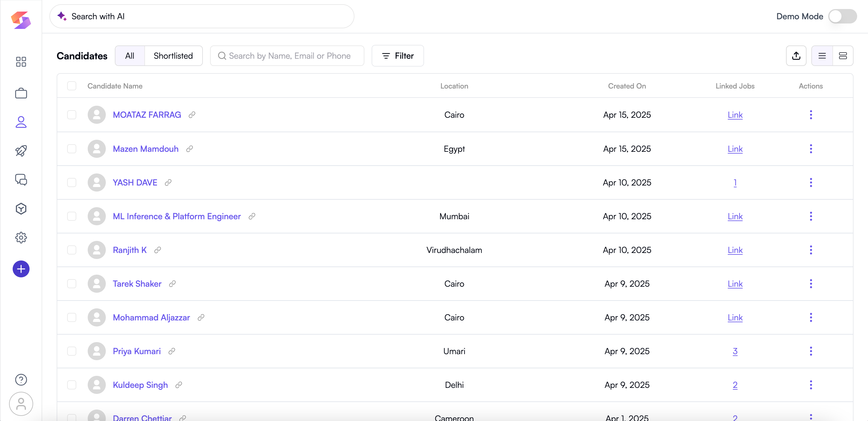Copy link icon next to MOATAZ FARRAG
Image resolution: width=868 pixels, height=421 pixels.
point(192,115)
